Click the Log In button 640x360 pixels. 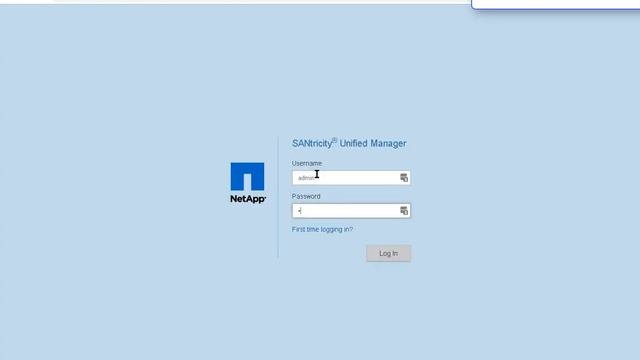coord(389,253)
